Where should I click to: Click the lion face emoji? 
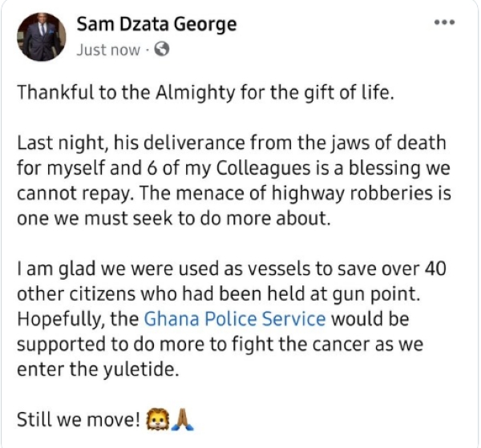pos(158,419)
